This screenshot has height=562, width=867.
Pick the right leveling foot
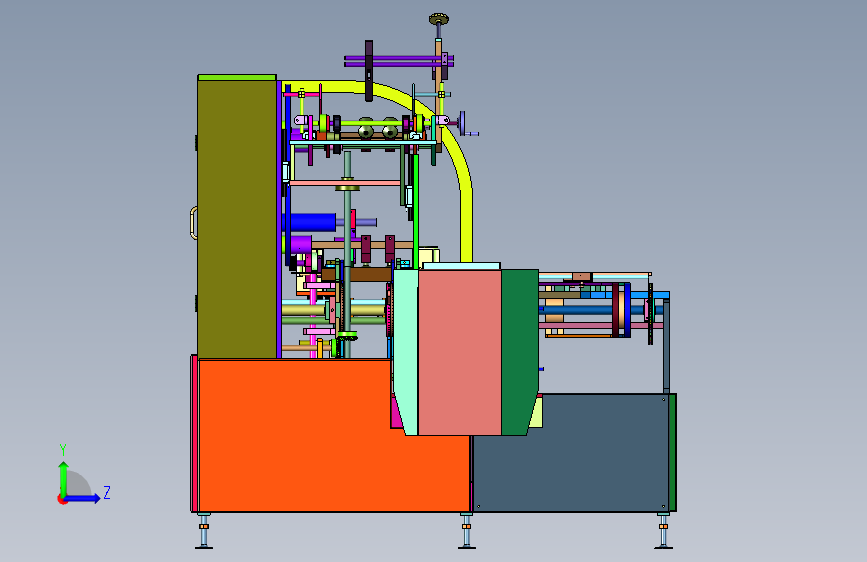pos(664,531)
